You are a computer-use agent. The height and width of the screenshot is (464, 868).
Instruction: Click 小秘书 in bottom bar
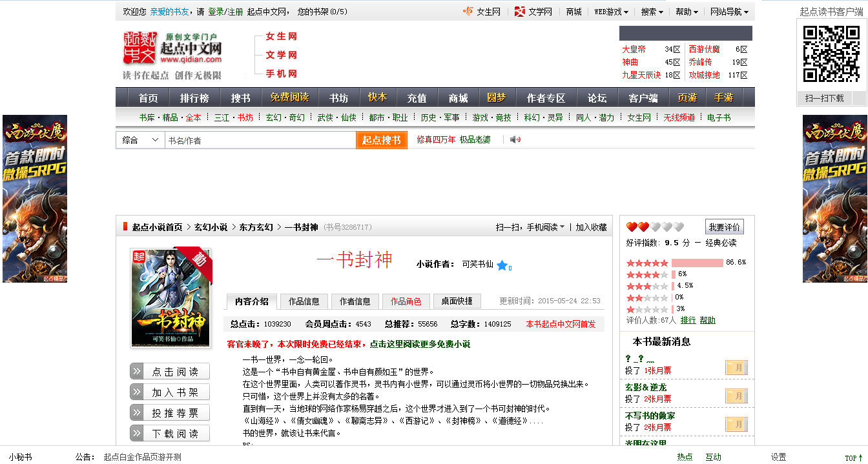pos(20,457)
